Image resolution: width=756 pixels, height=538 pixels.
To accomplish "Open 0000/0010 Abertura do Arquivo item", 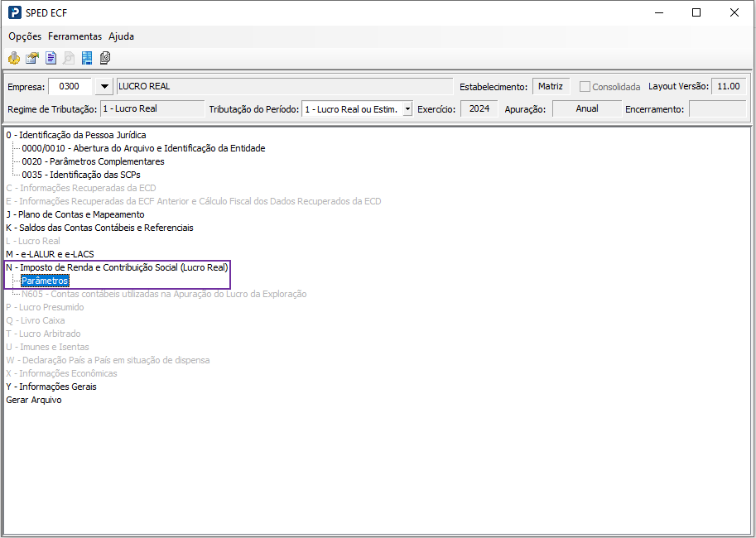I will 144,148.
